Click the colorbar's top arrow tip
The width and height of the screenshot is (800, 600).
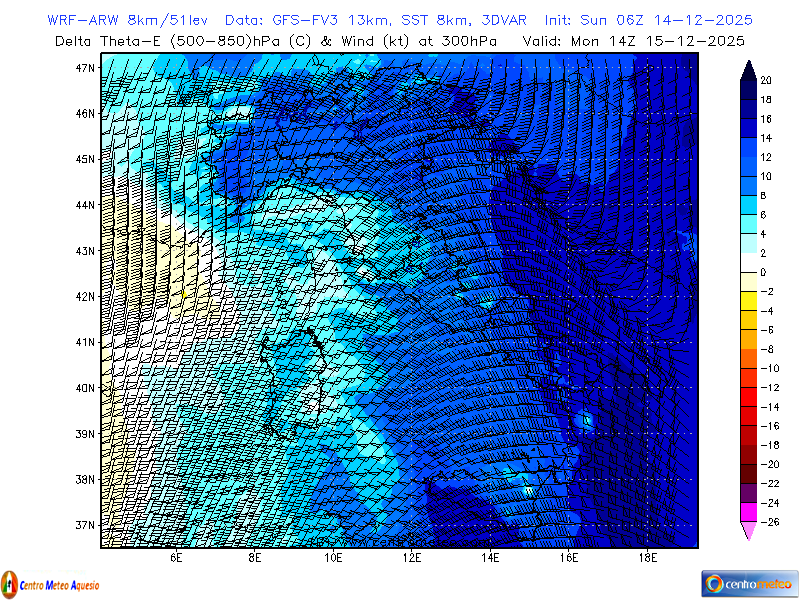click(748, 64)
